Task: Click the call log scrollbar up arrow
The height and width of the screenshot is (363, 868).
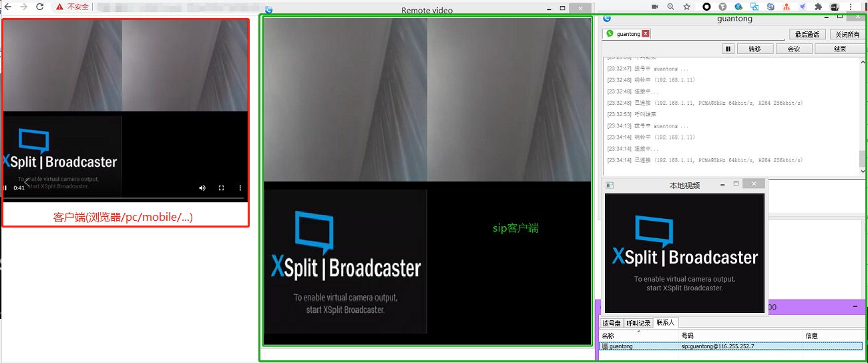Action: 862,63
